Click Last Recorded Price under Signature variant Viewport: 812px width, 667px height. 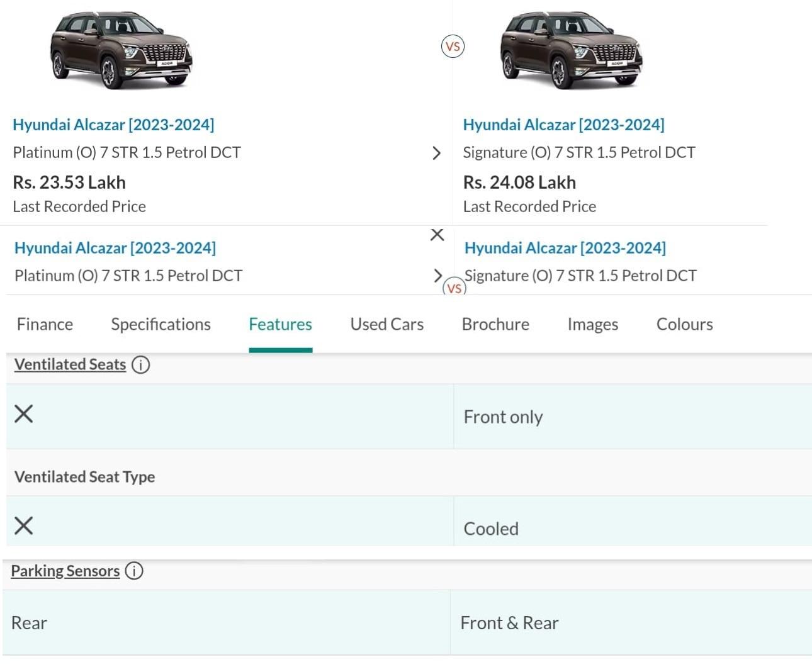[x=529, y=206]
